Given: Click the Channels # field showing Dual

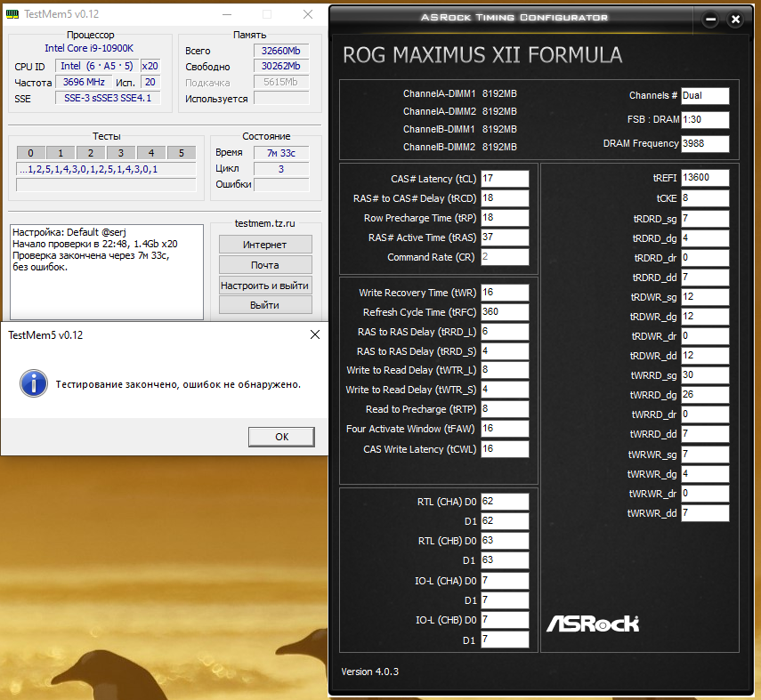Looking at the screenshot, I should pos(705,95).
